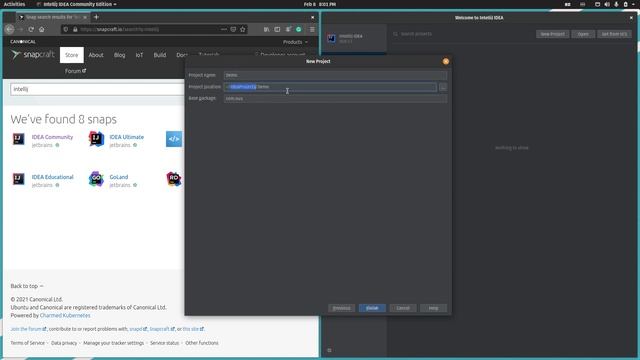This screenshot has width=640, height=360.
Task: Reload the snapcraft page in Firefox
Action: coord(31,29)
